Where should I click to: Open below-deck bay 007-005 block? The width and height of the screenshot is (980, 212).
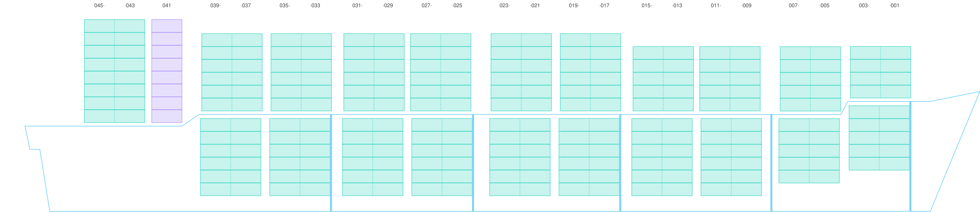[809, 150]
